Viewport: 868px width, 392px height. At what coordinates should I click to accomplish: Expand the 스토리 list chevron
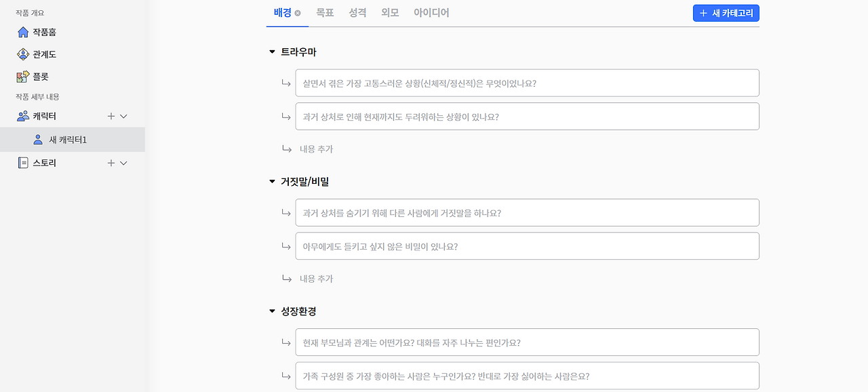coord(123,163)
